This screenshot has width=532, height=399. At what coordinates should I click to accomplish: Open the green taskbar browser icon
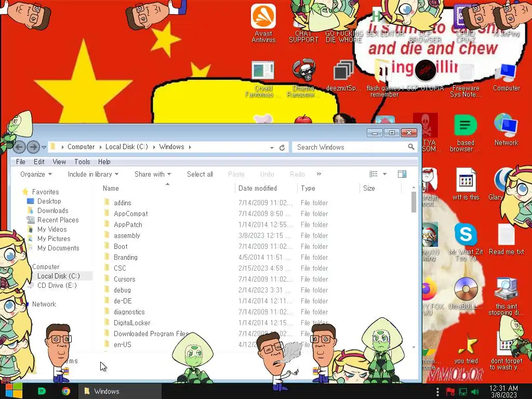42,391
